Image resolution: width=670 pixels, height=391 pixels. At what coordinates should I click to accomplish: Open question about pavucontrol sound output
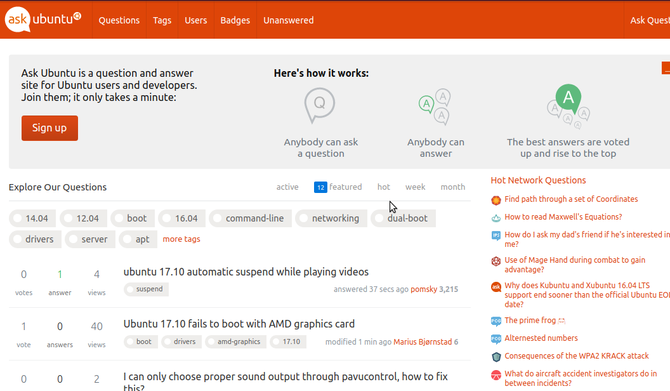click(x=285, y=382)
